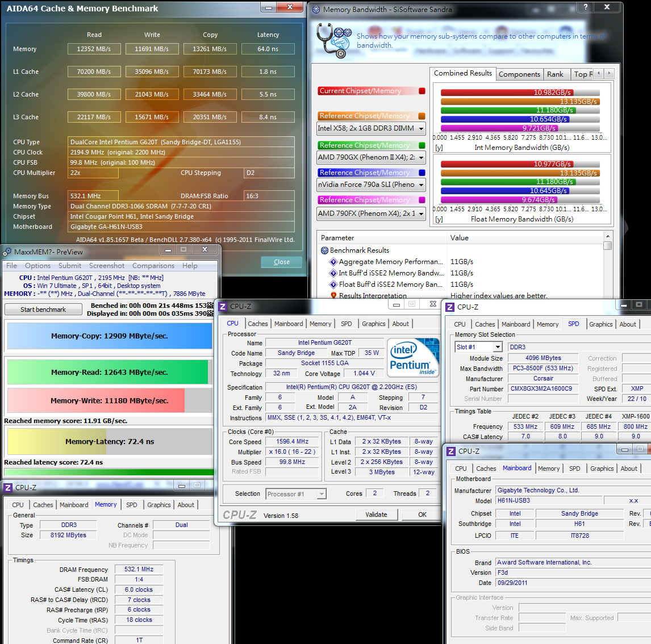Click the Sandra parameter list scroll-up arrow
This screenshot has height=644, width=651.
pos(608,236)
